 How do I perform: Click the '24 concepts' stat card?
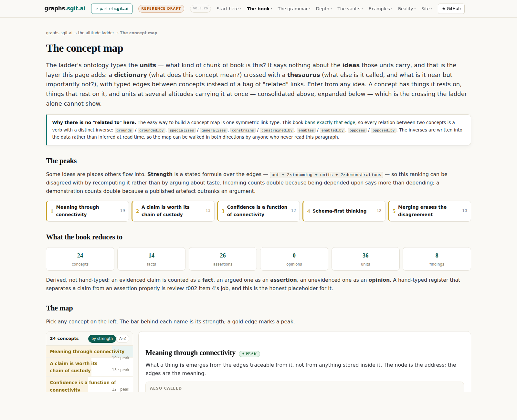[x=80, y=259]
